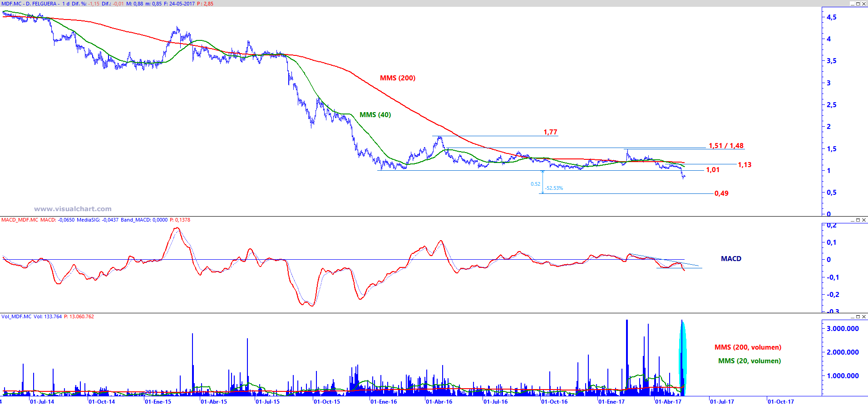The width and height of the screenshot is (868, 405).
Task: Click '01-Jul-17' on date axis
Action: 722,401
